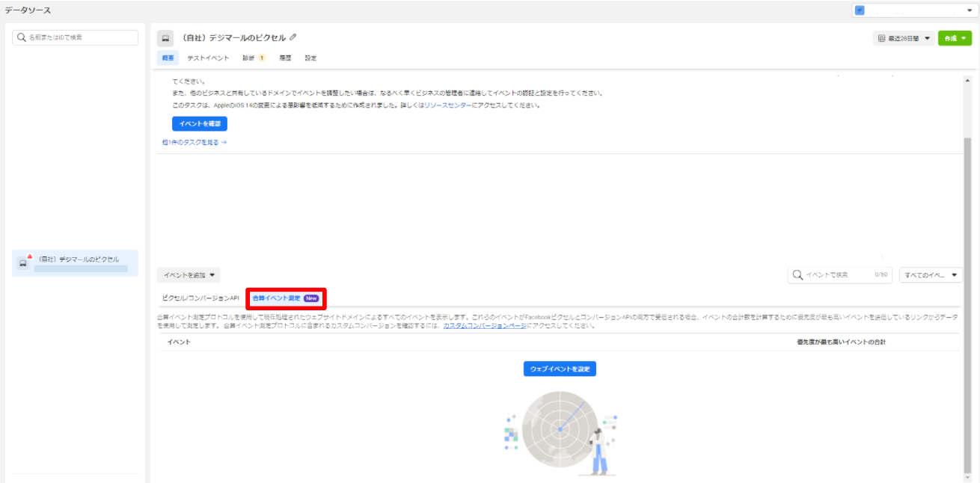The width and height of the screenshot is (980, 483).
Task: Open the 履歴 tab
Action: (285, 58)
